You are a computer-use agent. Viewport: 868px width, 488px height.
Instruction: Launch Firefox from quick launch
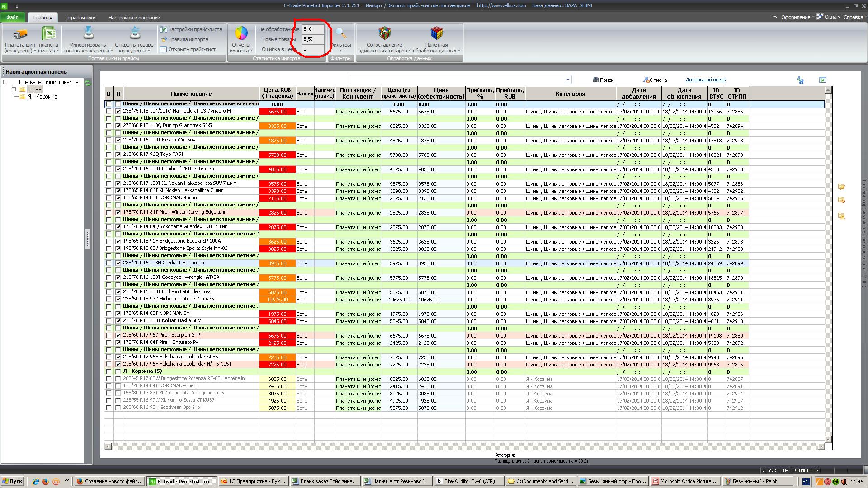coord(45,482)
